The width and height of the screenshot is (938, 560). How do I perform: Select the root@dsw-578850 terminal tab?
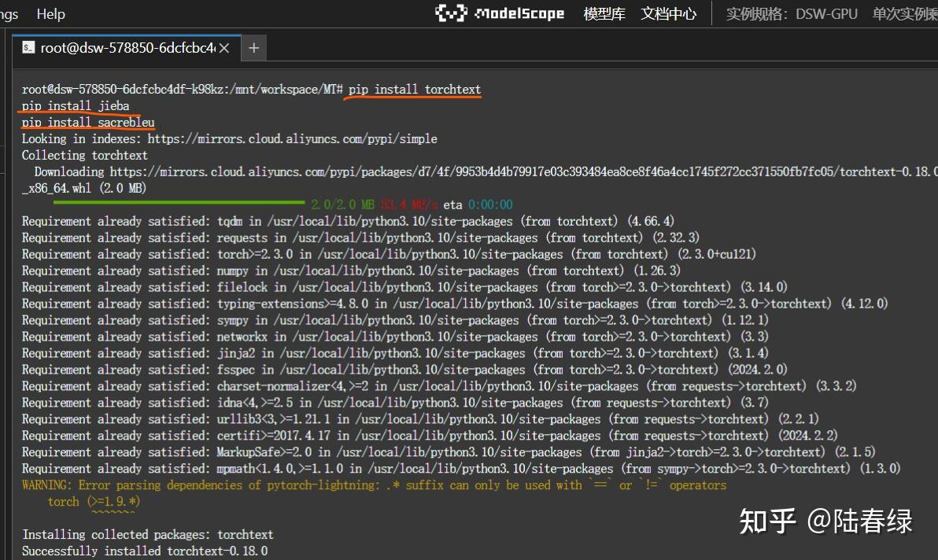coord(126,48)
